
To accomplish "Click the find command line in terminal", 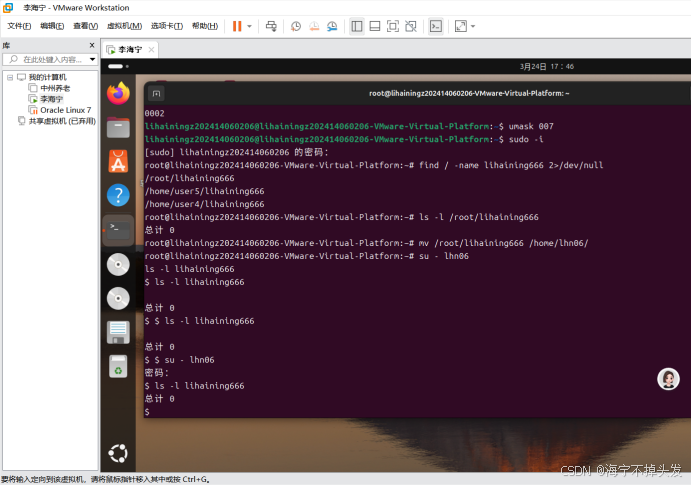I will [x=374, y=165].
